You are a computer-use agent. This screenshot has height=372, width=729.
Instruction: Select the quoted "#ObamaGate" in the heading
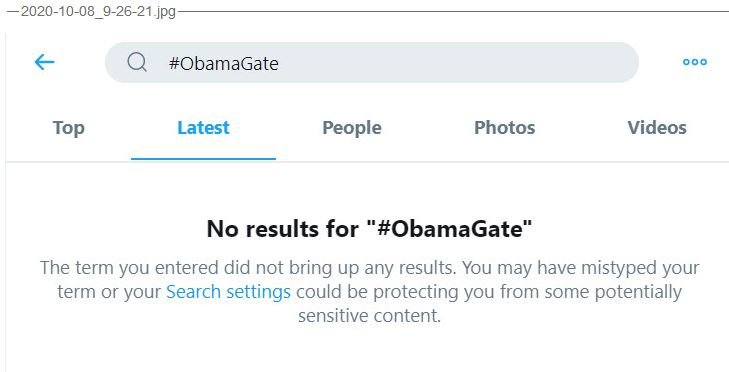tap(449, 229)
